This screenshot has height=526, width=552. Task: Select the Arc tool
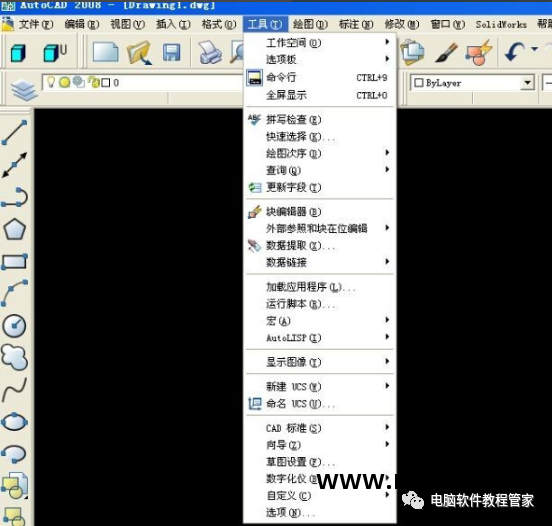(x=14, y=293)
